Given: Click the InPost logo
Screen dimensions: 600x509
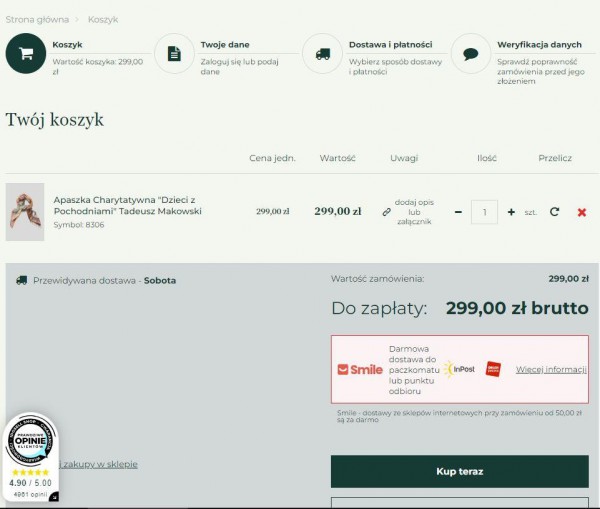Looking at the screenshot, I should pyautogui.click(x=460, y=369).
